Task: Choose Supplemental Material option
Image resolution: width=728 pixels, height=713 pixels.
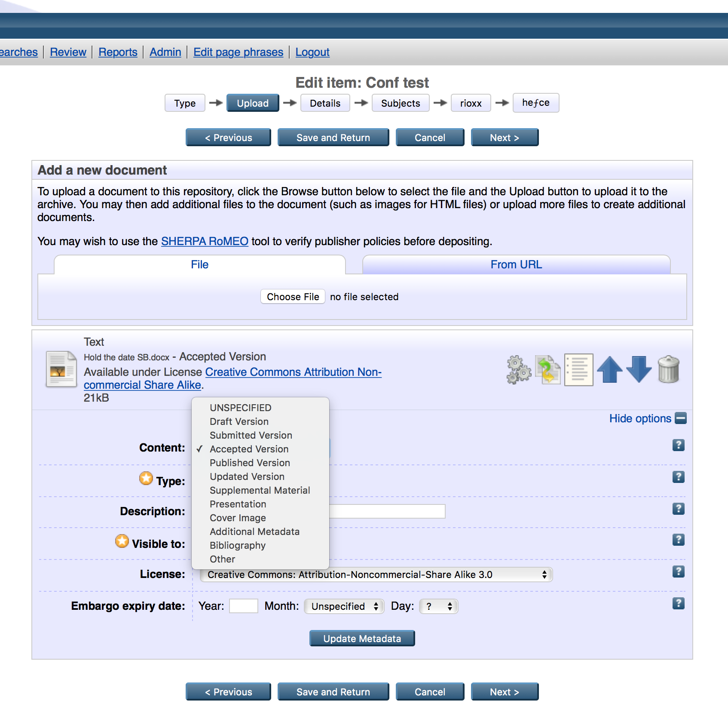Action: point(260,490)
